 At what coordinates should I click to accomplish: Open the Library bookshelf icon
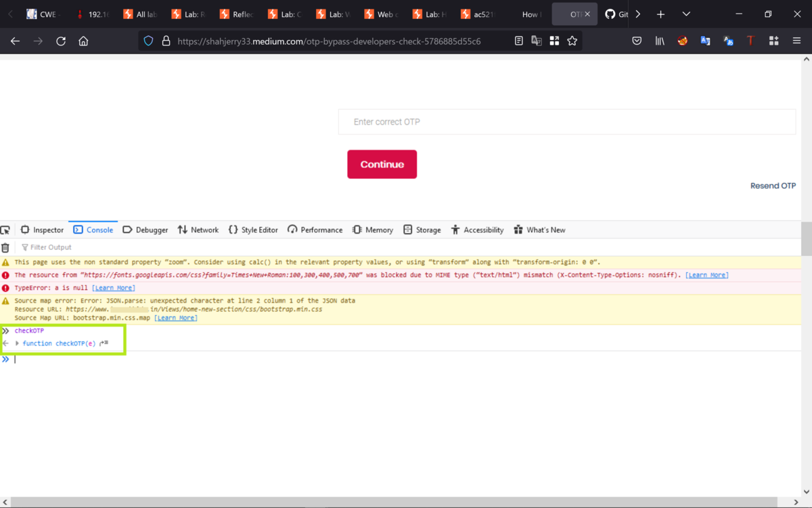pos(660,41)
